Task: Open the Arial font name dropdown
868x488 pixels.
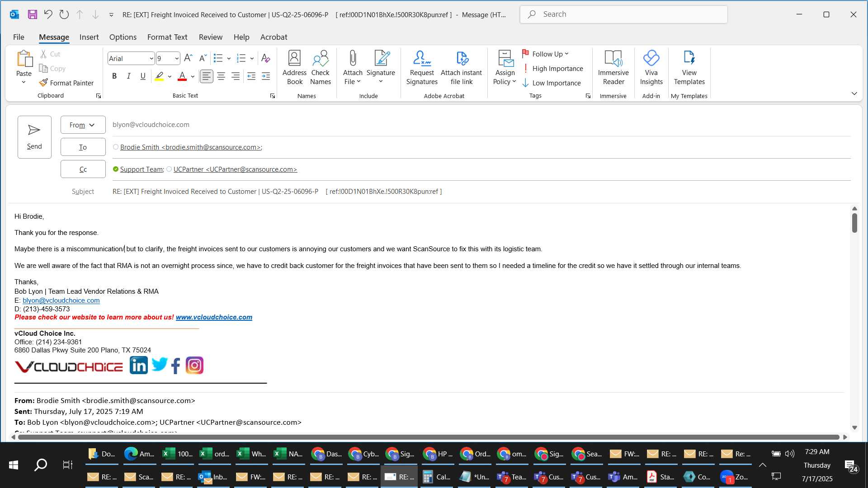Action: coord(151,58)
